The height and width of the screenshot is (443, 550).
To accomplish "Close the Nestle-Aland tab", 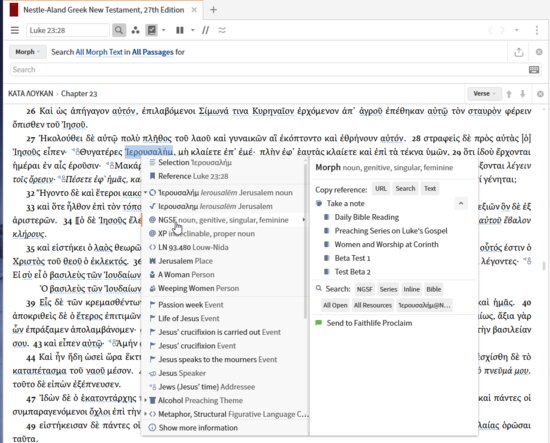I will click(194, 10).
